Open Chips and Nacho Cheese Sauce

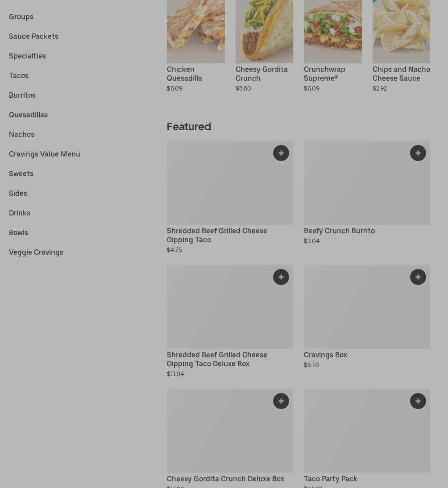pos(401,74)
